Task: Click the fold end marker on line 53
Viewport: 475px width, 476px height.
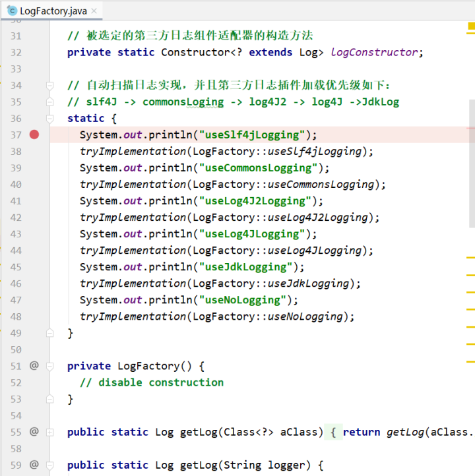Action: click(x=49, y=399)
